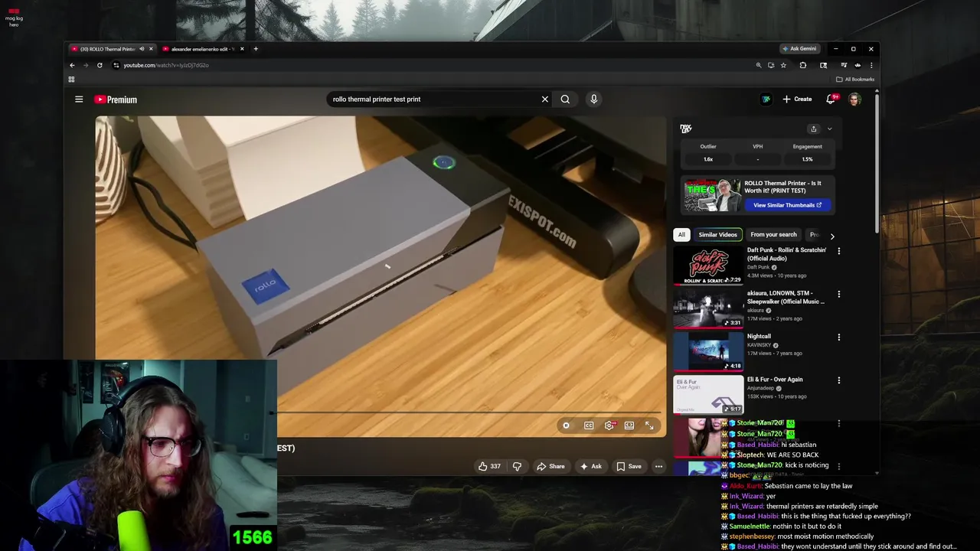Open Sleepwalker video thumbnail
The height and width of the screenshot is (551, 980).
(x=708, y=308)
